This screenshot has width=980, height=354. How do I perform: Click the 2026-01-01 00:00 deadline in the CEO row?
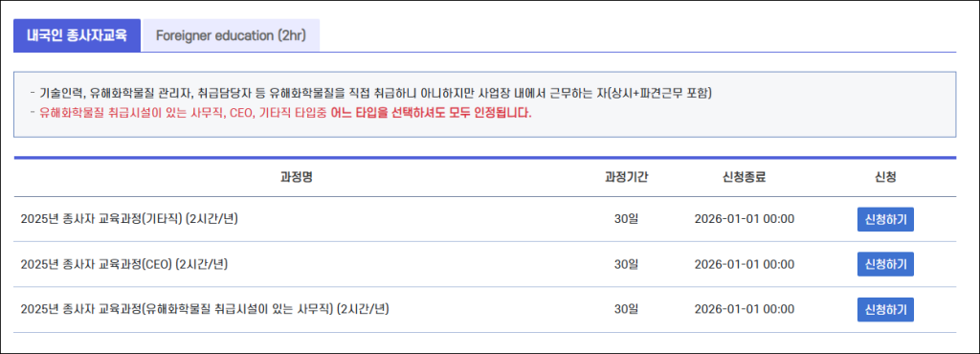pyautogui.click(x=744, y=264)
